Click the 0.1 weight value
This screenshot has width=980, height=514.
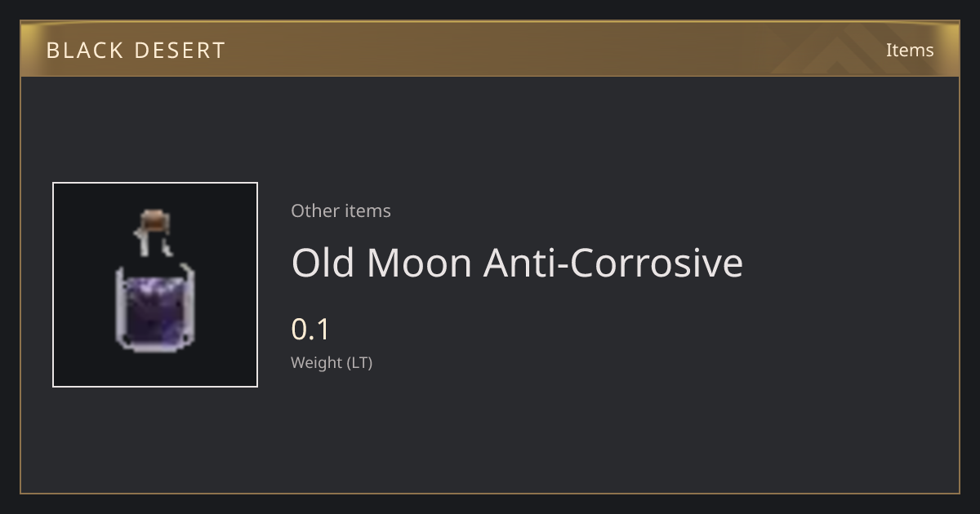310,330
